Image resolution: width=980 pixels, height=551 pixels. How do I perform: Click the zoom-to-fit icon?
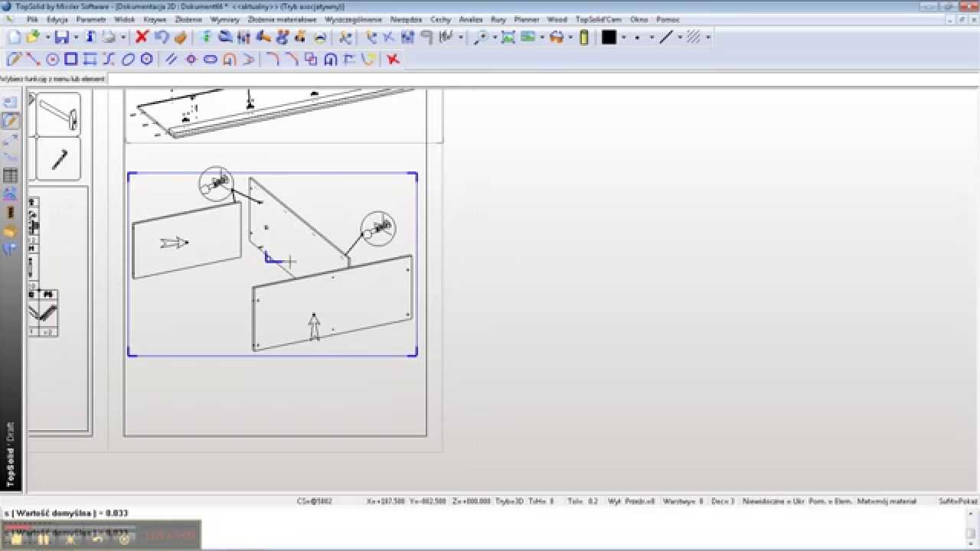[x=508, y=37]
